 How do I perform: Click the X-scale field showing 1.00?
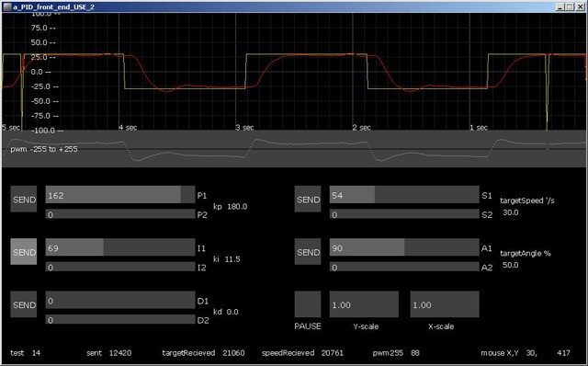(x=445, y=304)
